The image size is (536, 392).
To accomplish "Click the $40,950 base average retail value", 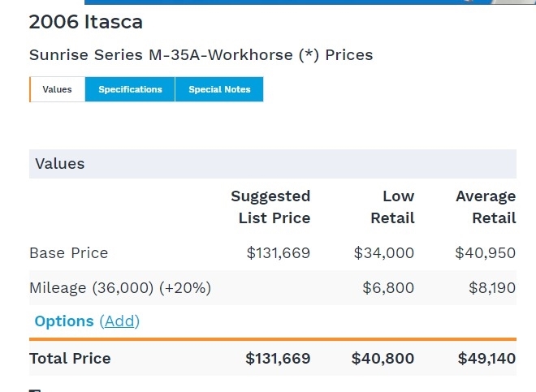I will click(486, 253).
